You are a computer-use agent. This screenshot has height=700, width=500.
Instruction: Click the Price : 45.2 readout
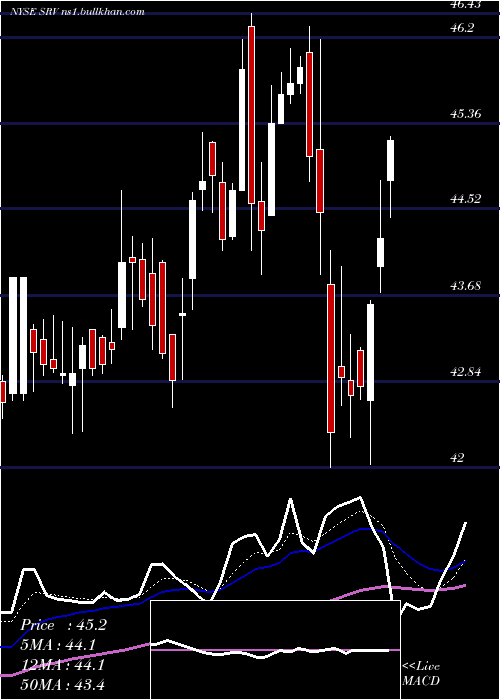[63, 625]
